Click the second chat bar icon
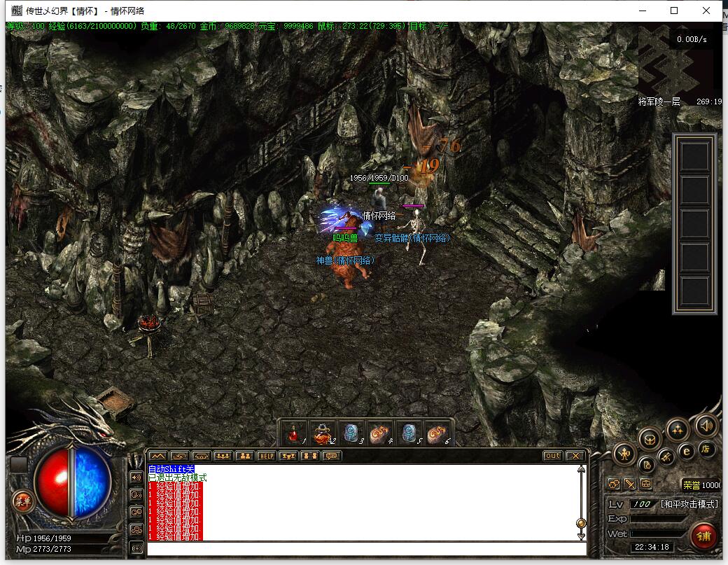The height and width of the screenshot is (565, 728). point(179,456)
